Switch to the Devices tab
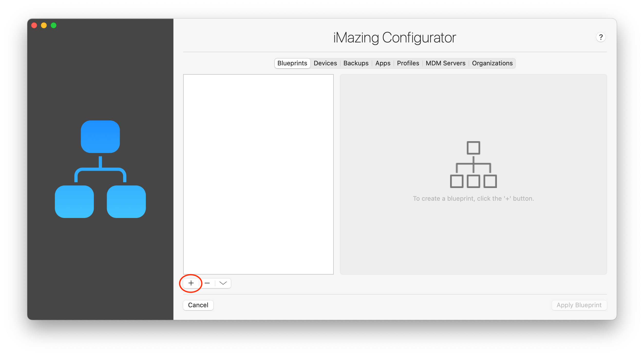644x356 pixels. pyautogui.click(x=326, y=63)
